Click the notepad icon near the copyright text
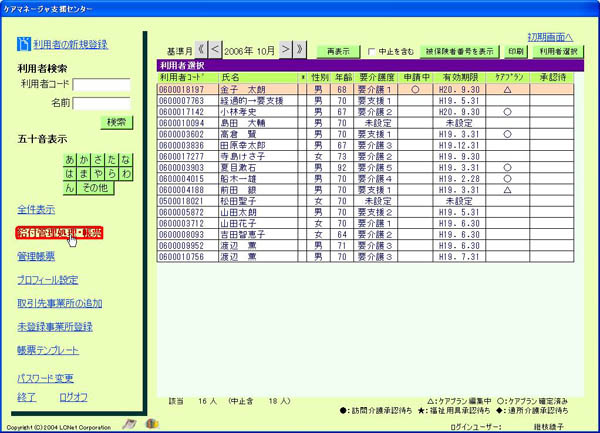 (129, 424)
